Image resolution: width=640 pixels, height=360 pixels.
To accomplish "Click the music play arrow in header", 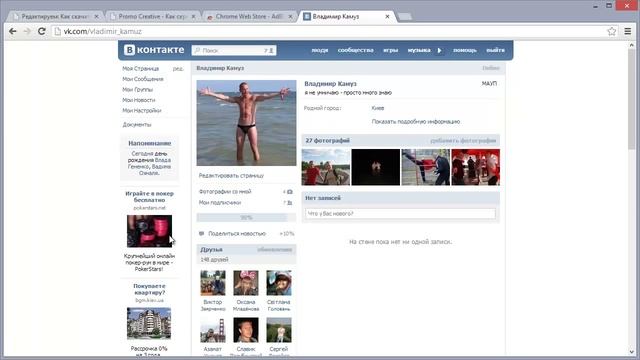I will click(440, 50).
